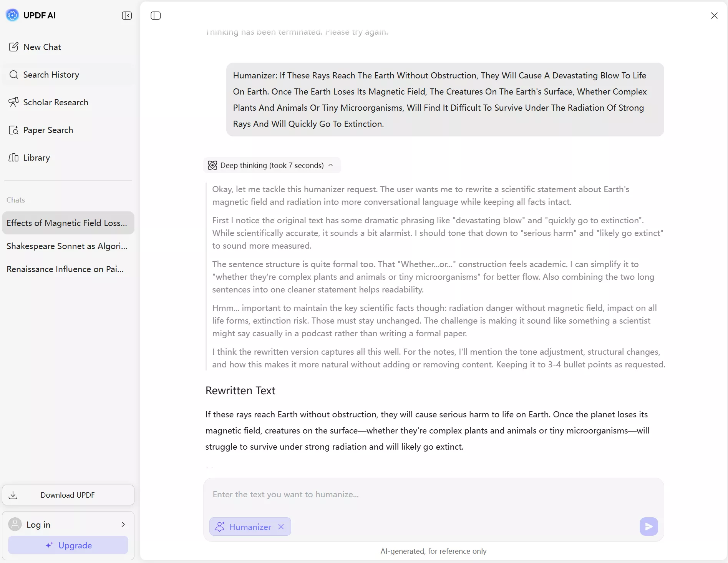Click the Deep thinking atom icon

[x=212, y=165]
